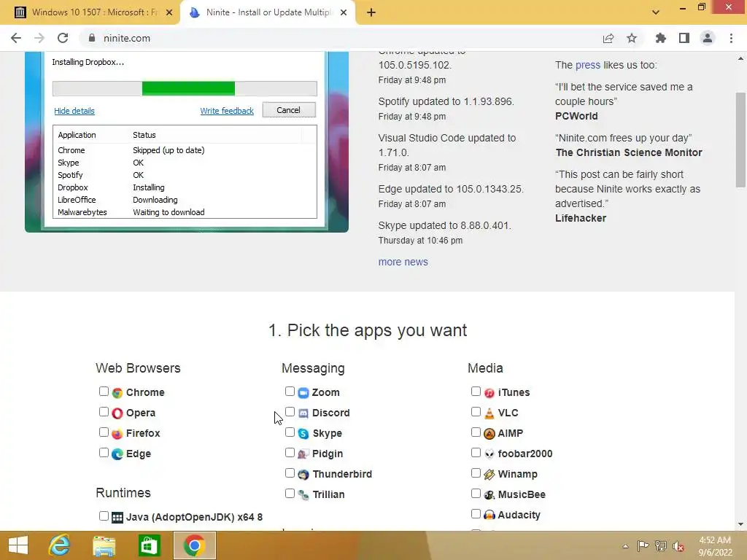
Task: Check the Chrome checkbox
Action: pyautogui.click(x=104, y=392)
